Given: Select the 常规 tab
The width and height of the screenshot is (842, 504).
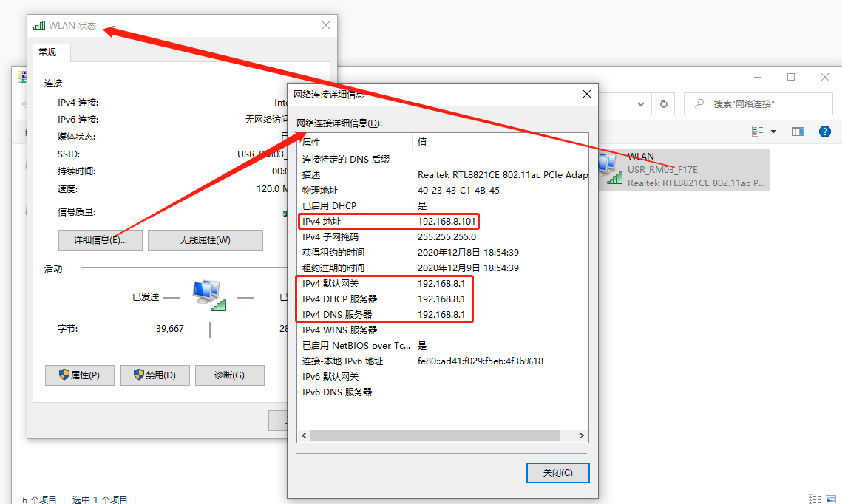Looking at the screenshot, I should (x=47, y=52).
